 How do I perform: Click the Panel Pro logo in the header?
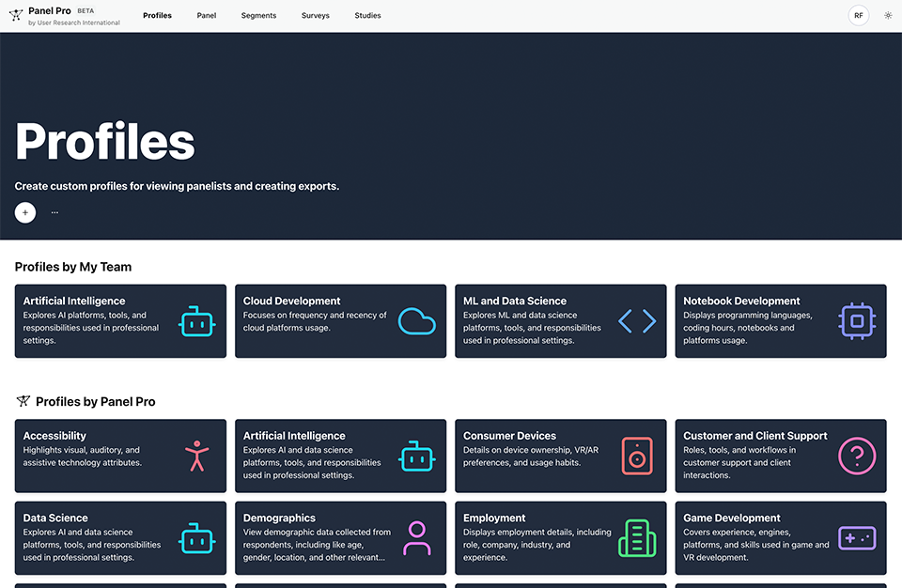[49, 15]
